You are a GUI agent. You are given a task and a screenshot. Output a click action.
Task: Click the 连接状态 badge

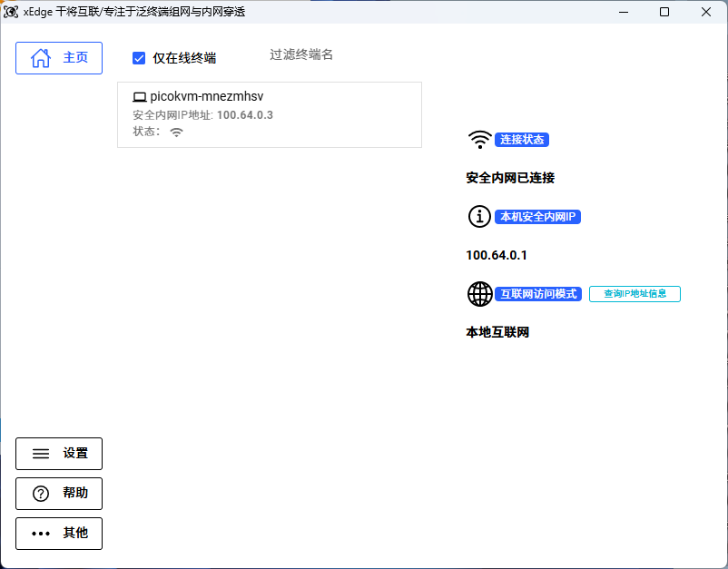click(x=522, y=140)
